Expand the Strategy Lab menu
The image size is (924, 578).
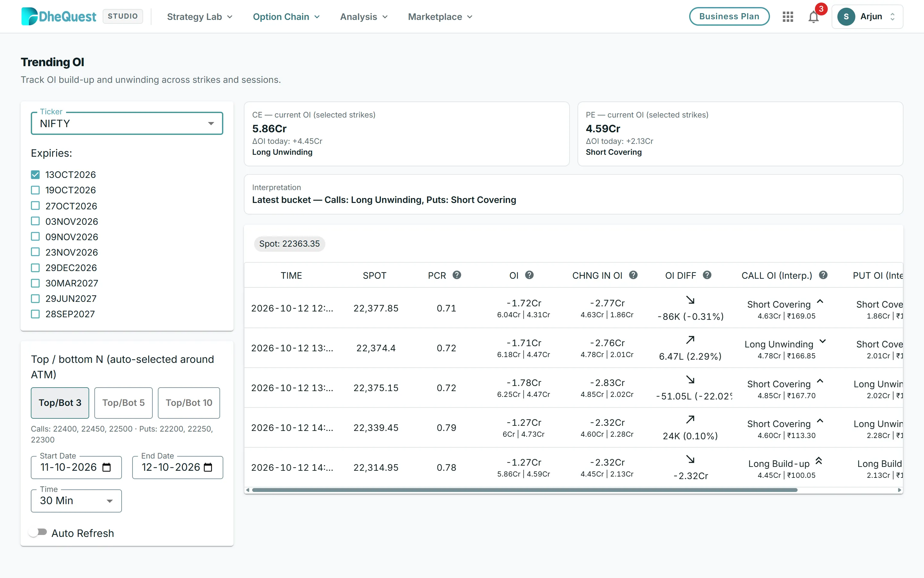pos(200,17)
